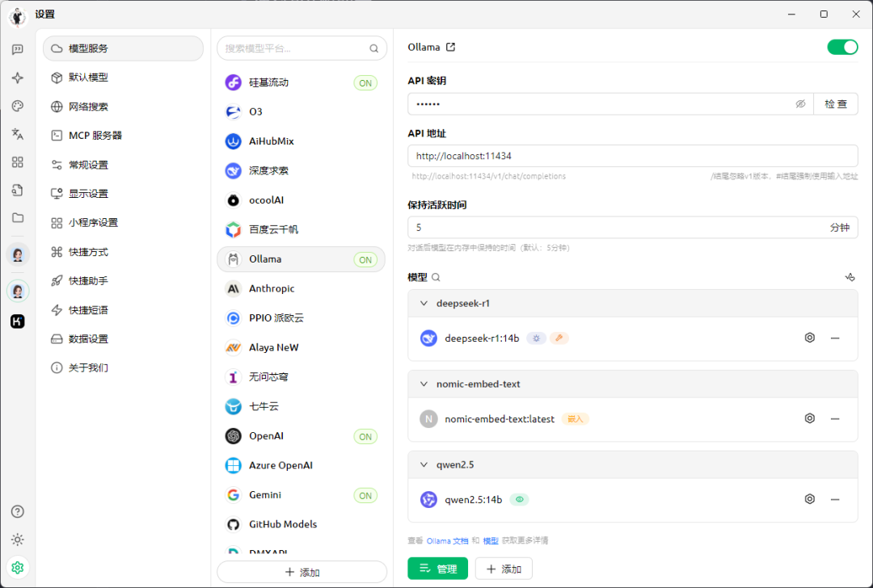Click the reasoning tag on deepseek-r1:14b
Screen dimensions: 873x588
536,338
